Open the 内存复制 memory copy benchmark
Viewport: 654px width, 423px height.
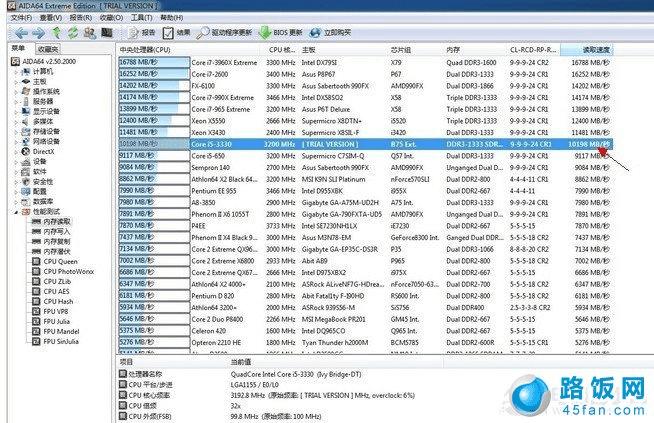pos(51,242)
